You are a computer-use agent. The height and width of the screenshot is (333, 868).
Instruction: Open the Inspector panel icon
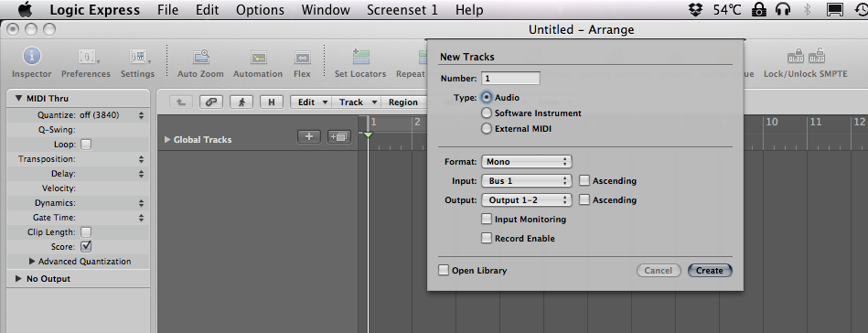[31, 57]
